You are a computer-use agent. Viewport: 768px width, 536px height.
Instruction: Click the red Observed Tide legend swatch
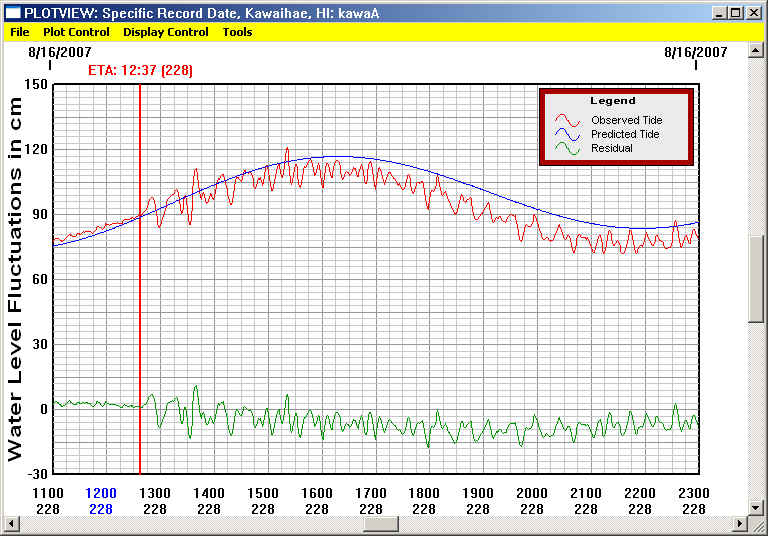coord(568,120)
